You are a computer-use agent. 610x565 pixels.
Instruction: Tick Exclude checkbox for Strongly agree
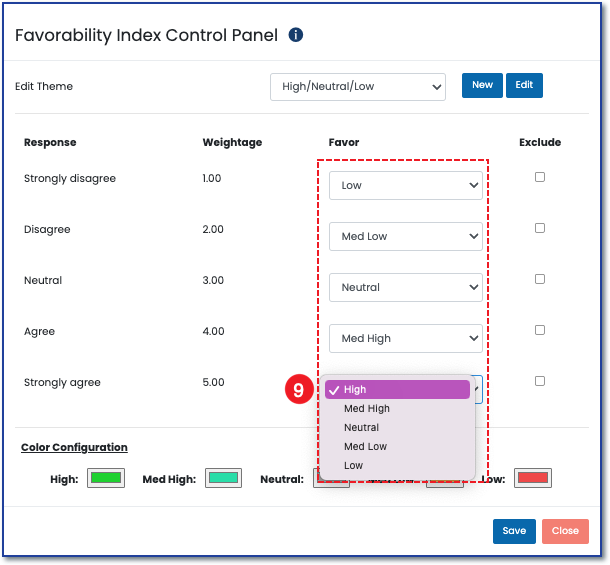pos(540,381)
